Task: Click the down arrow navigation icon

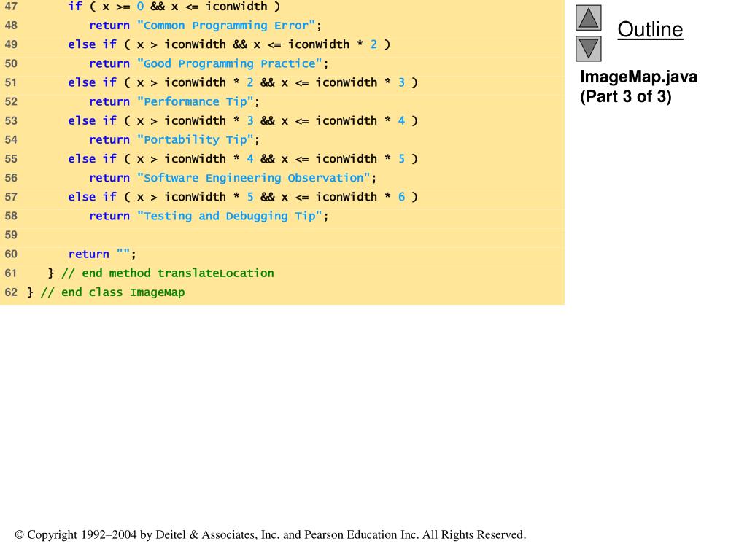Action: pyautogui.click(x=589, y=49)
